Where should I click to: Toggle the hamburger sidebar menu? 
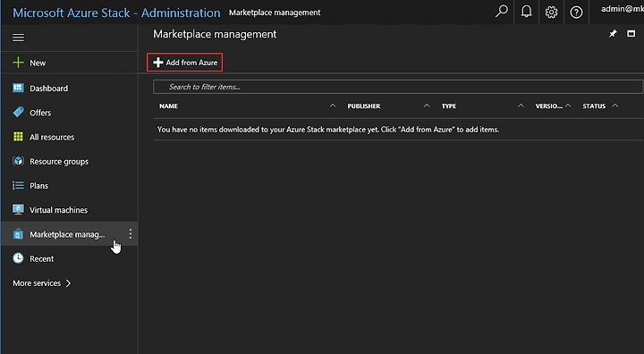pos(18,38)
